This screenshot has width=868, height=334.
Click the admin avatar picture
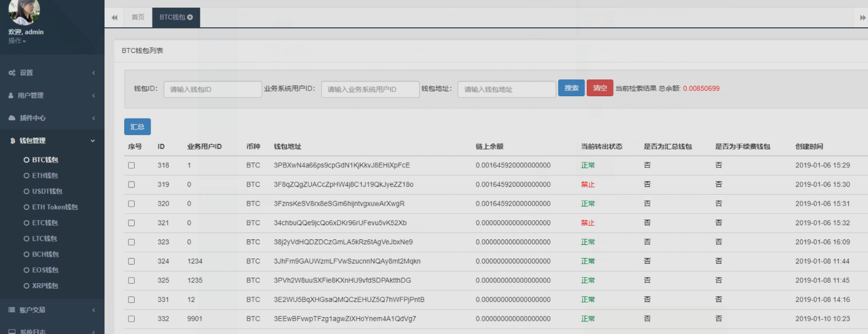(x=24, y=12)
